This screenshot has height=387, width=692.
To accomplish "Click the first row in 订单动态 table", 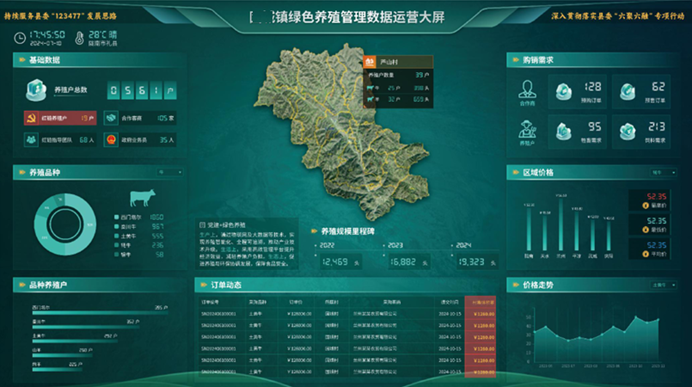I will 347,314.
